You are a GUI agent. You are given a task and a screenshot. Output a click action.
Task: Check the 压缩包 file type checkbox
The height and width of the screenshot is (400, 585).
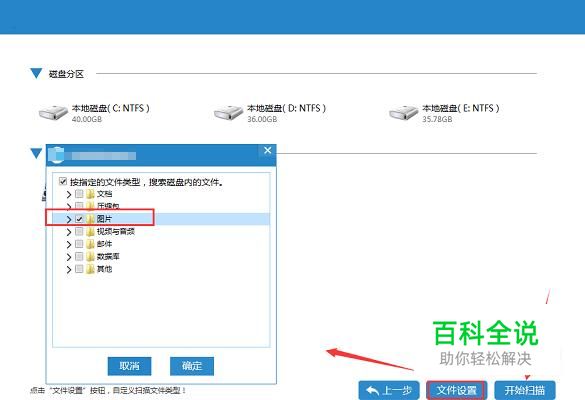pyautogui.click(x=79, y=206)
